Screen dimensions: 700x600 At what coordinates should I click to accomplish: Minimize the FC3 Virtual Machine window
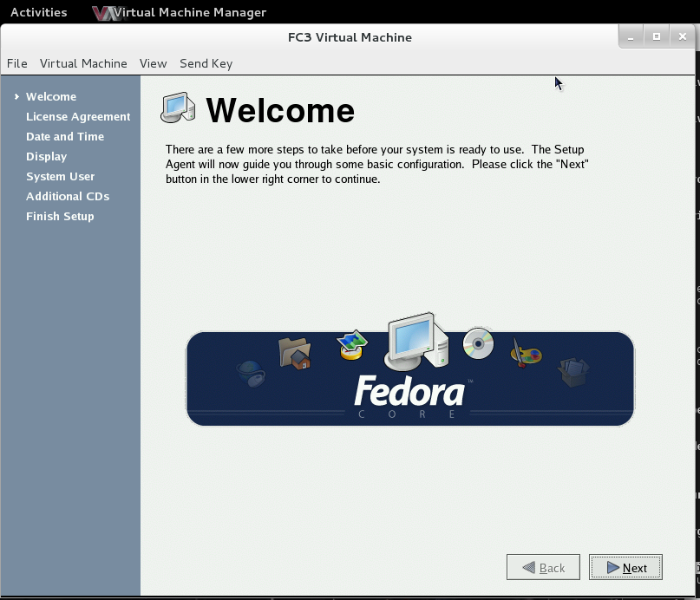[x=631, y=37]
